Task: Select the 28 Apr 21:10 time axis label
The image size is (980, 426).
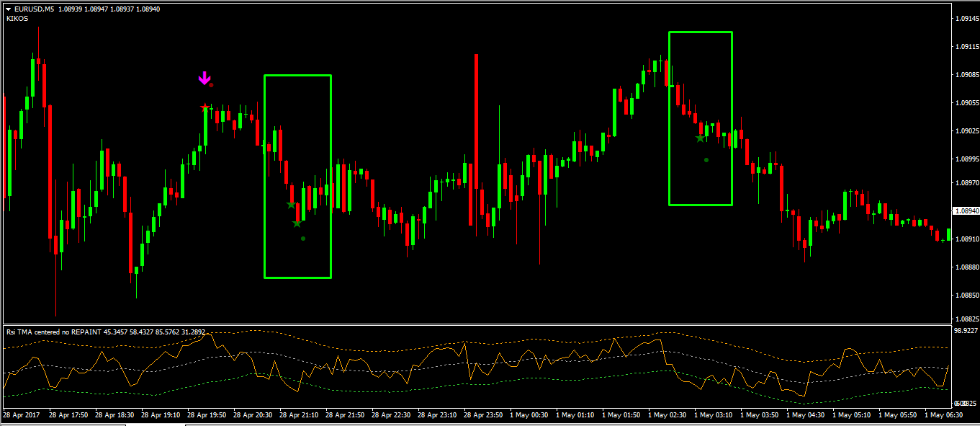Action: [301, 415]
